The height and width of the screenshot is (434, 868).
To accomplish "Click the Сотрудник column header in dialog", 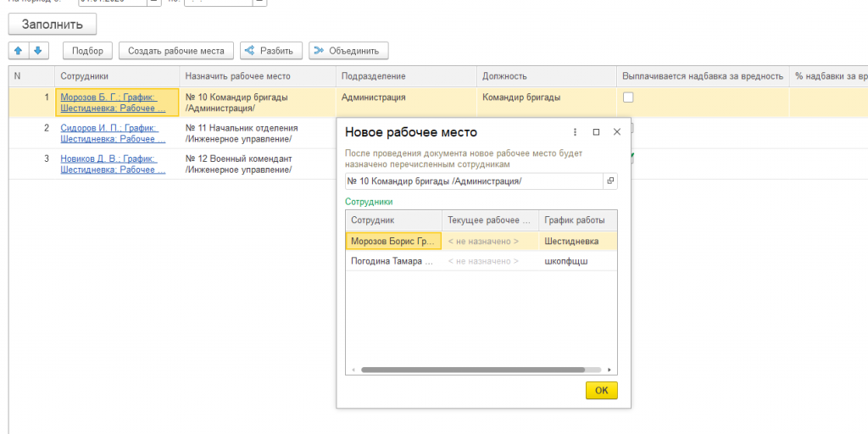I will (393, 220).
